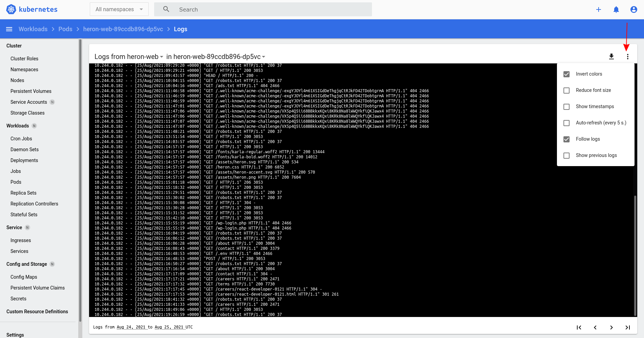The width and height of the screenshot is (644, 338).
Task: Disable Invert colors option
Action: click(566, 74)
